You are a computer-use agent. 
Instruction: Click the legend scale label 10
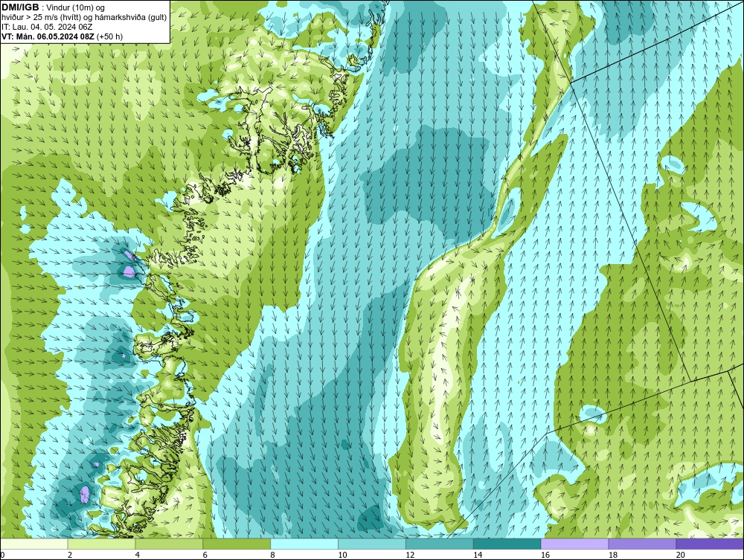(x=342, y=555)
